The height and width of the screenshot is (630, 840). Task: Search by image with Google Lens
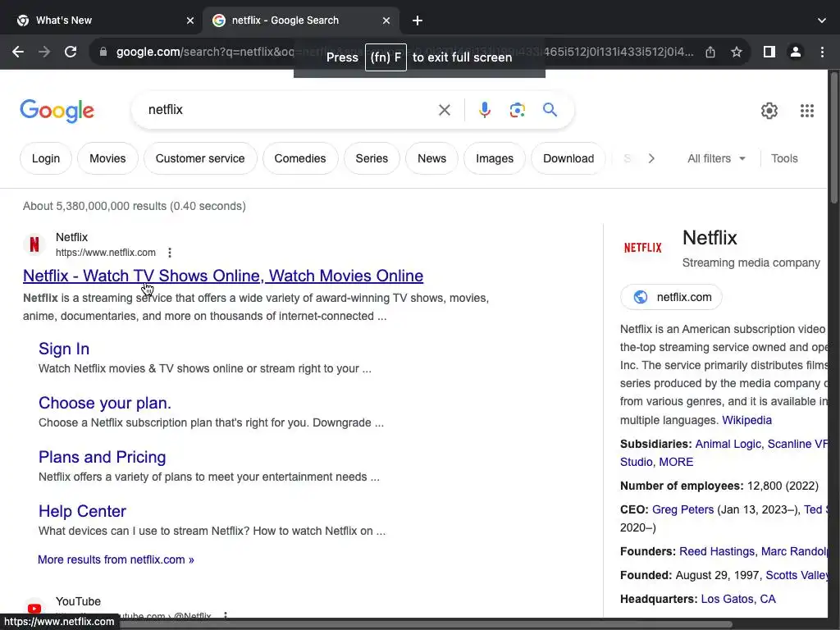pos(517,111)
